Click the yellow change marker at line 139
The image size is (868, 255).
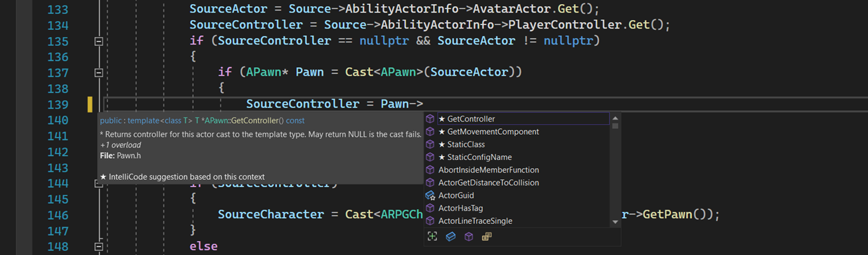click(x=90, y=104)
